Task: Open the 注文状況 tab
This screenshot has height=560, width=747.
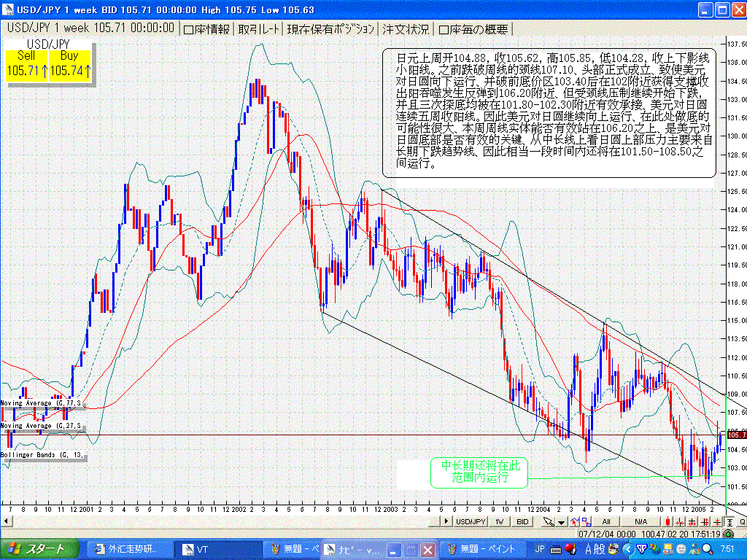Action: [406, 29]
